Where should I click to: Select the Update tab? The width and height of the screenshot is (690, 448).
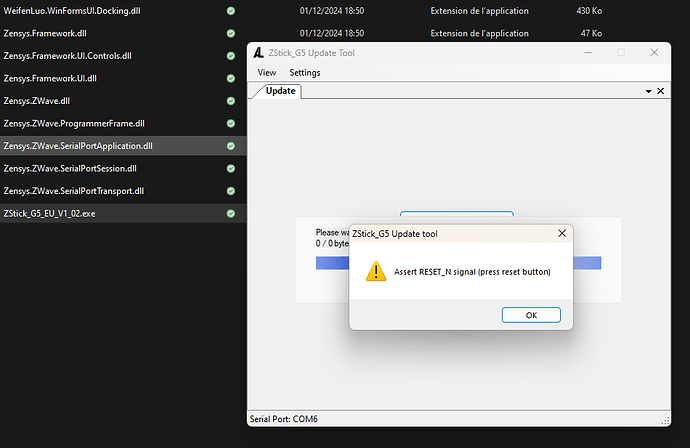pyautogui.click(x=280, y=91)
